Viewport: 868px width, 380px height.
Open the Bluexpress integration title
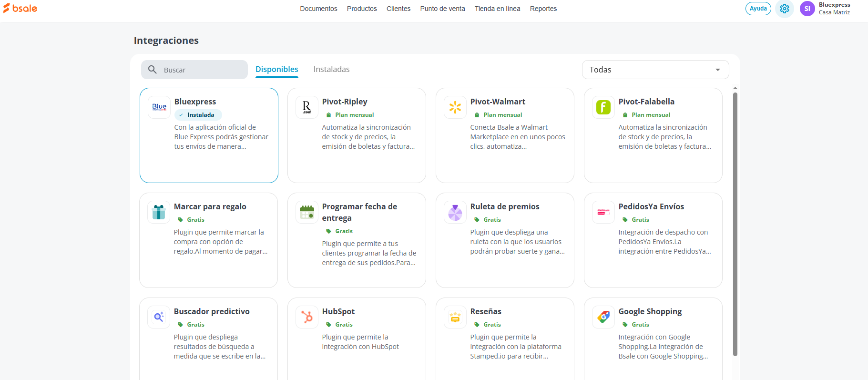pyautogui.click(x=195, y=102)
